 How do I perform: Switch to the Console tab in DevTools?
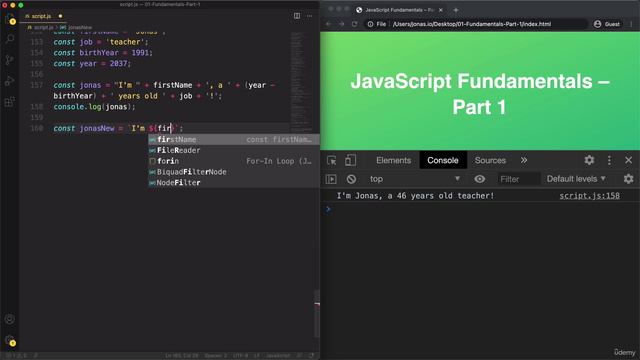coord(443,160)
